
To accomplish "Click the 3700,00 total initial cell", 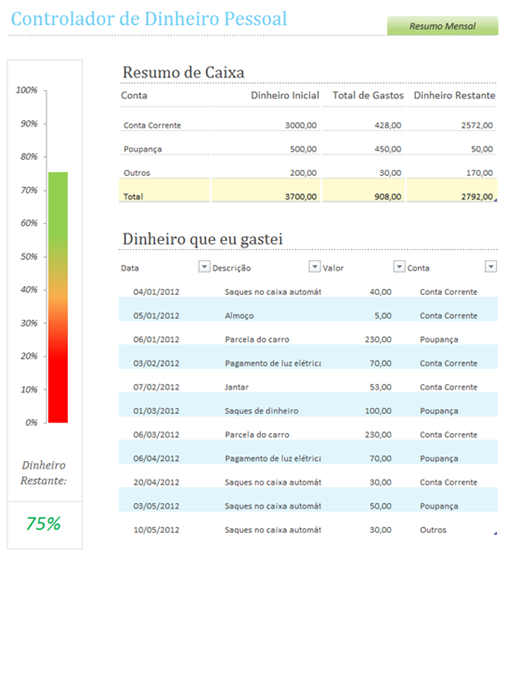I will [x=301, y=197].
